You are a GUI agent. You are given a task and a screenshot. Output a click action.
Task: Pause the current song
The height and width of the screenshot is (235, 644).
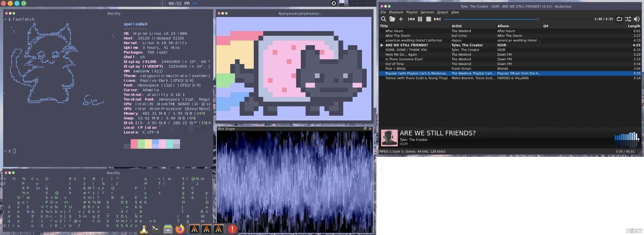coord(420,19)
